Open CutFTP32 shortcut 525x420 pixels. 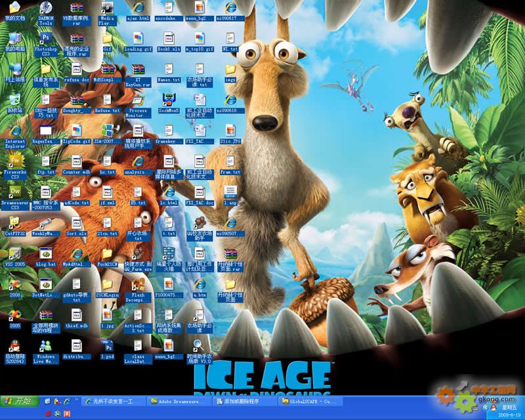coord(15,227)
